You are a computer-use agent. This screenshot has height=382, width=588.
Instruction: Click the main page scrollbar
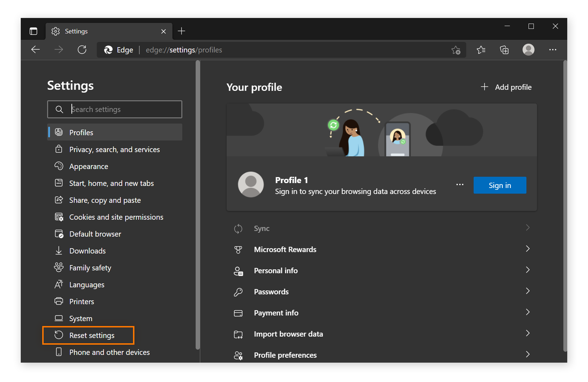coord(565,206)
